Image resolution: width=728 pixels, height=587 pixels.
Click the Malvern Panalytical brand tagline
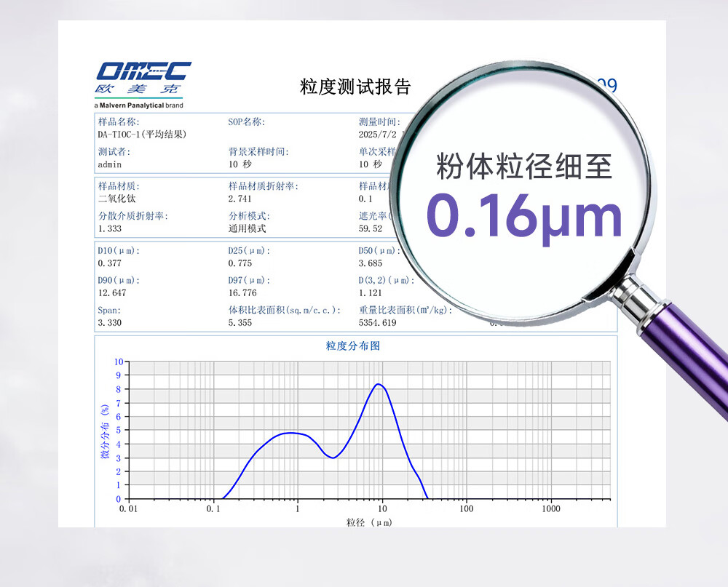140,105
